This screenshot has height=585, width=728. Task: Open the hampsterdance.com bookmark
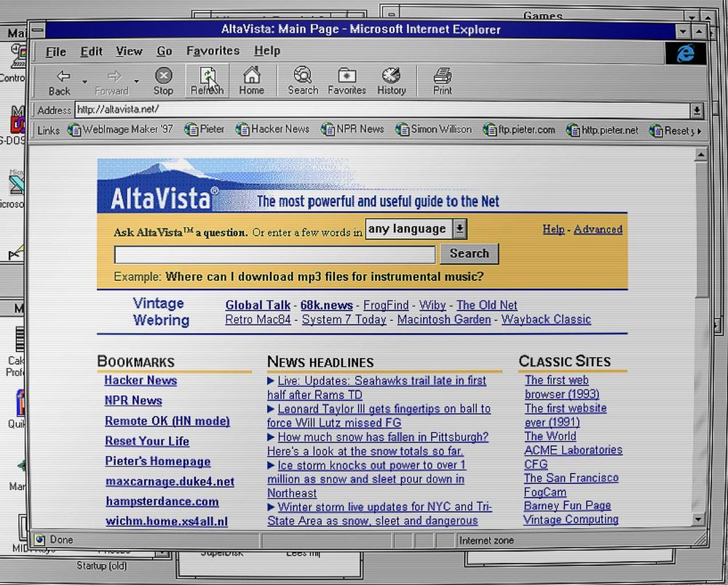(x=162, y=501)
